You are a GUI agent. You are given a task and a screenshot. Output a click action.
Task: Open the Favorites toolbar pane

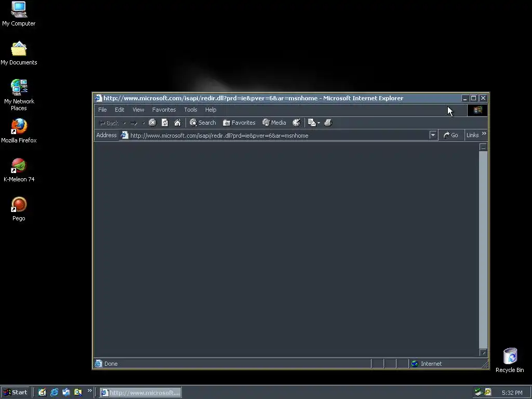point(239,123)
